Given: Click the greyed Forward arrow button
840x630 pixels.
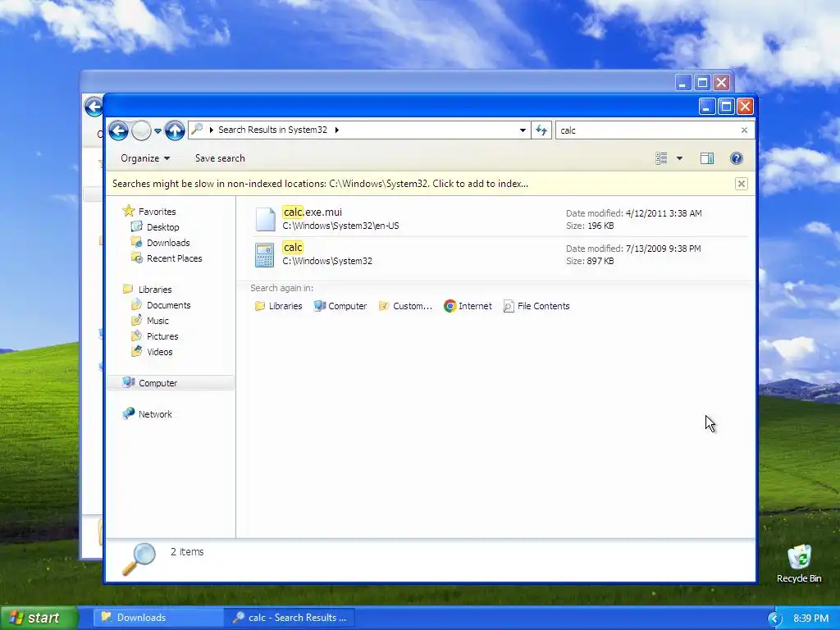Looking at the screenshot, I should pos(141,130).
